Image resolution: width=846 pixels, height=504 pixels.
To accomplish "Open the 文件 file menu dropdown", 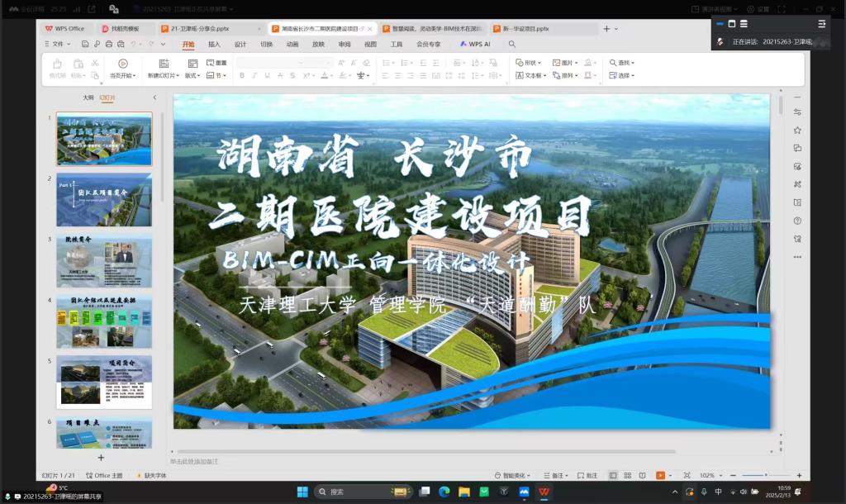I will tap(58, 44).
